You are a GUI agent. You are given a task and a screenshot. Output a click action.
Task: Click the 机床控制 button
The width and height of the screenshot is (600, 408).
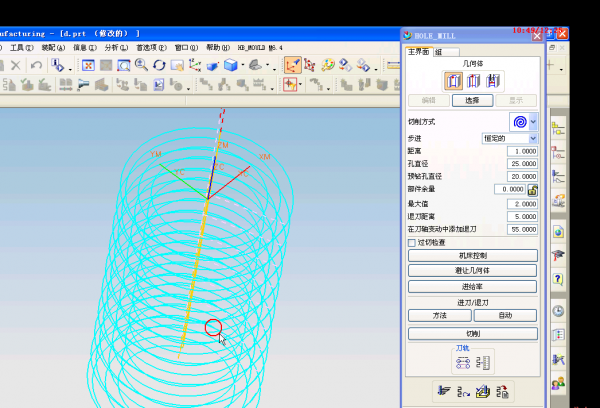(x=472, y=256)
